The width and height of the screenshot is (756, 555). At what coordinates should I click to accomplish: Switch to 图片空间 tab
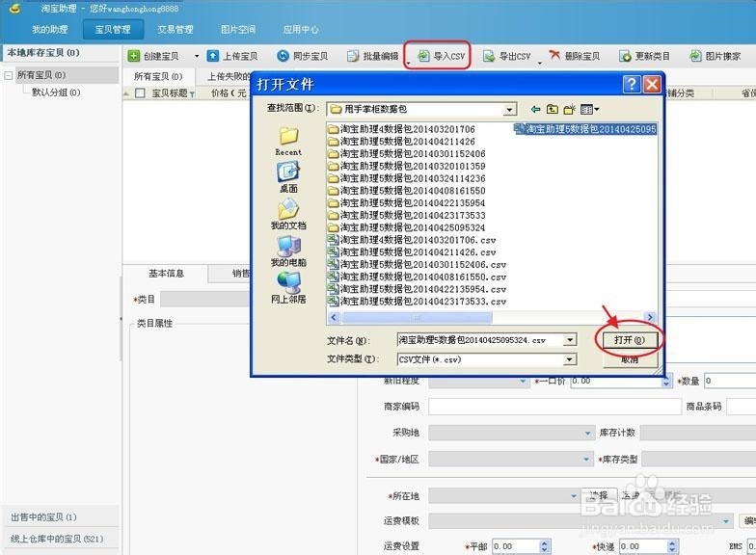click(x=237, y=29)
